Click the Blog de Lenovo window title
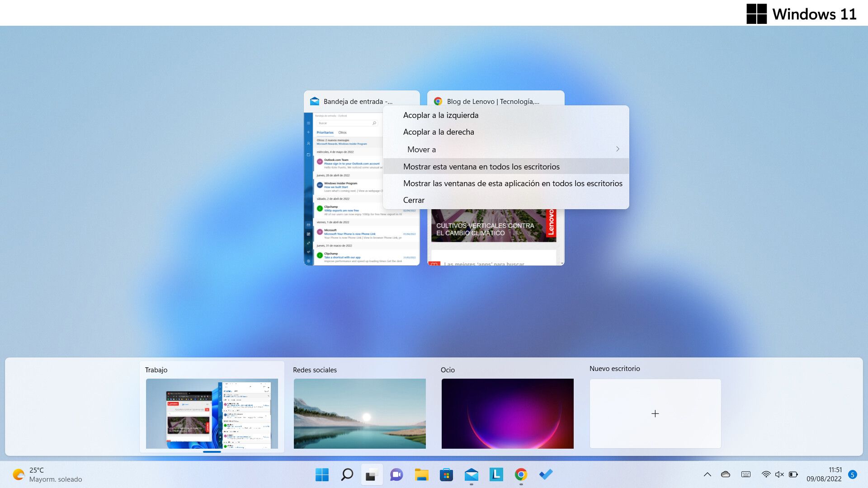The width and height of the screenshot is (868, 488). click(493, 101)
